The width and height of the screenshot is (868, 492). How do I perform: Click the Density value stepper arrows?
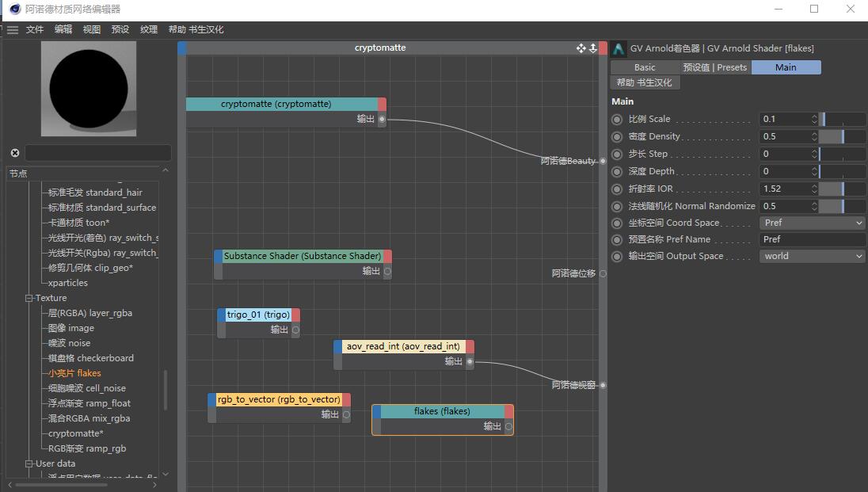814,136
